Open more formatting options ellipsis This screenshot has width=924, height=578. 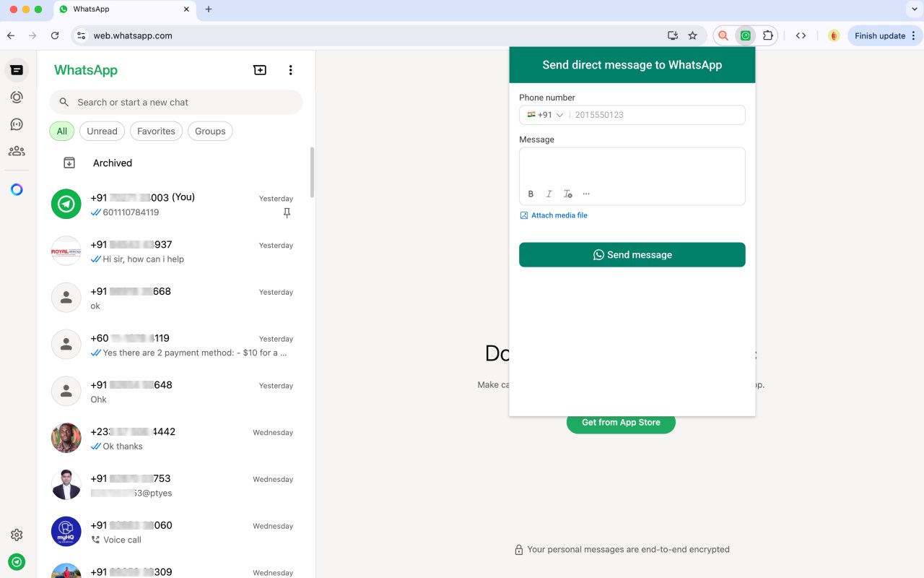pos(586,194)
